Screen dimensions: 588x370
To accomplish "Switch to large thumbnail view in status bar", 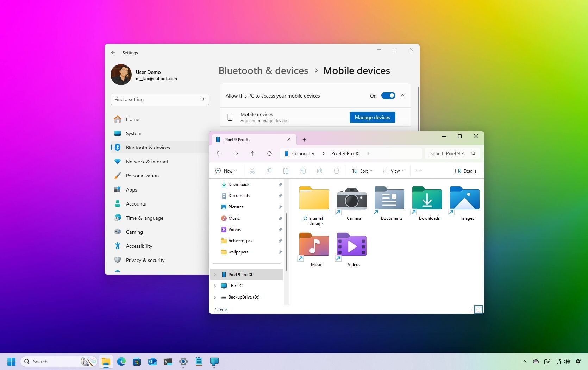I will click(x=478, y=309).
